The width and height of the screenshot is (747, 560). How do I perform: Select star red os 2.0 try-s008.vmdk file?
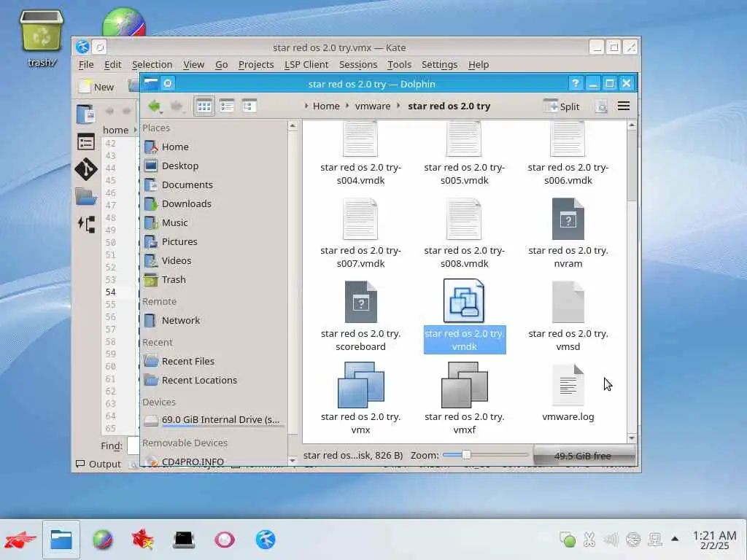[x=465, y=233]
